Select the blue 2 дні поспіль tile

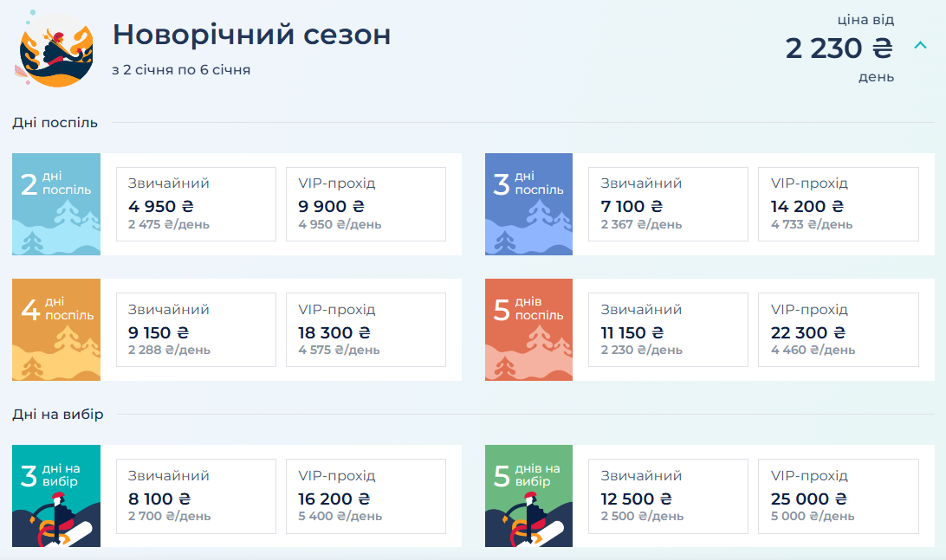pos(56,204)
